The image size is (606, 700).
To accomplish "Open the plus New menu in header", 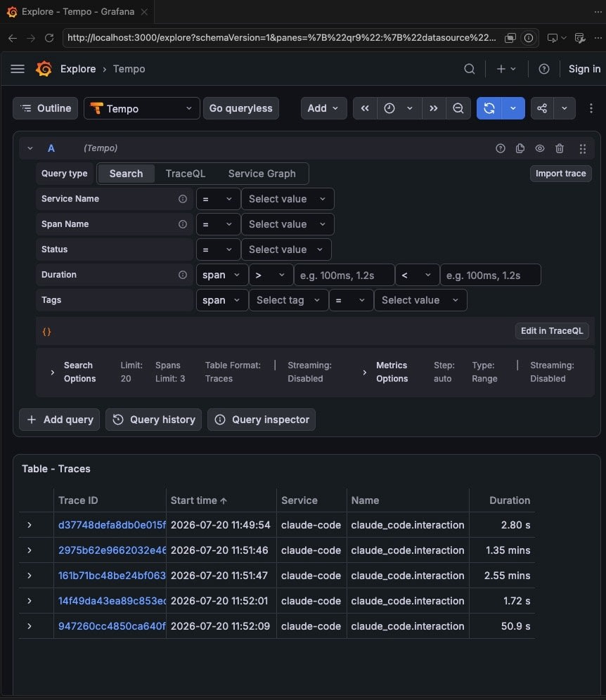I will pyautogui.click(x=506, y=69).
